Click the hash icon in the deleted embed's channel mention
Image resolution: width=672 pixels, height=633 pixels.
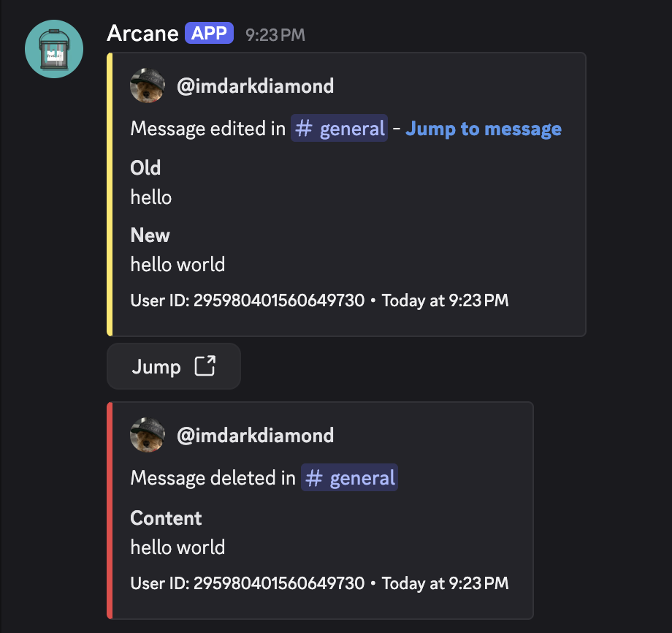pos(315,478)
